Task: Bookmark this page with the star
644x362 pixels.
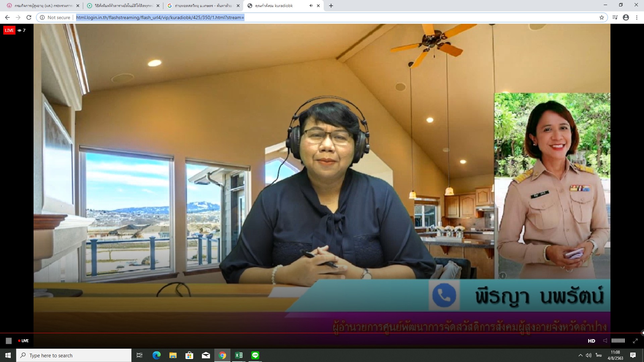Action: tap(602, 17)
